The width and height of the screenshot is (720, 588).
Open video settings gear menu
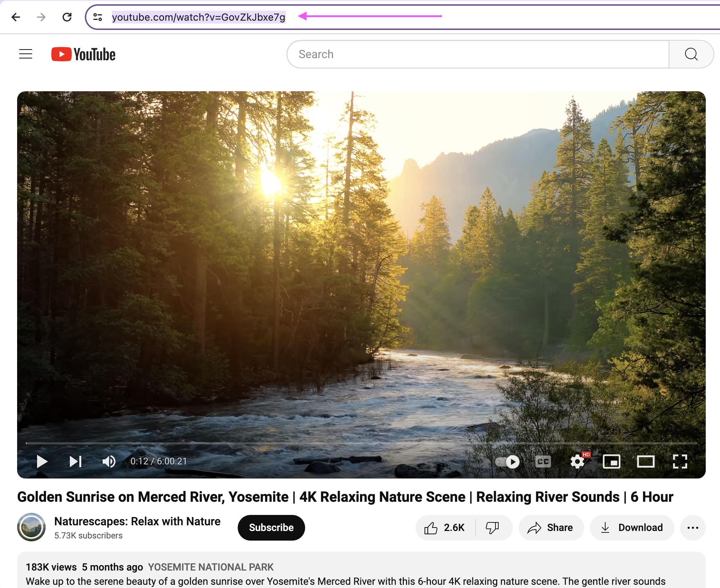pos(577,462)
